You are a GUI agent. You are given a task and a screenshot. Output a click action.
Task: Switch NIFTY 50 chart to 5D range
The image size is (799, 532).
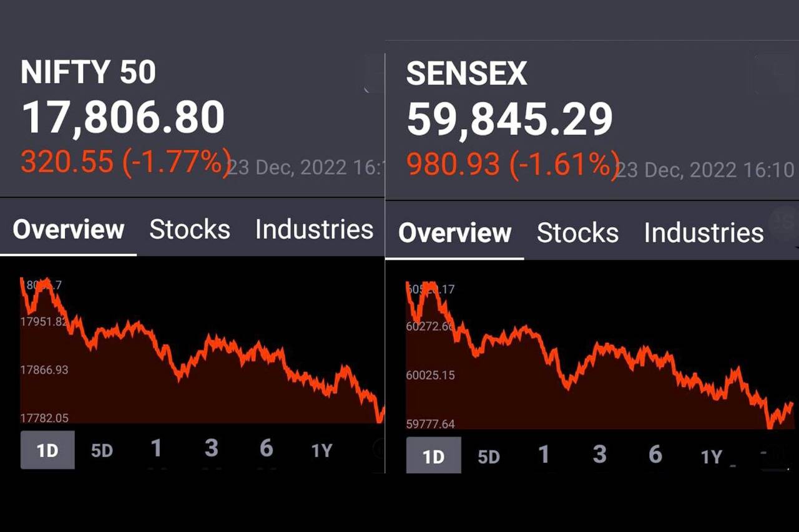coord(102,450)
